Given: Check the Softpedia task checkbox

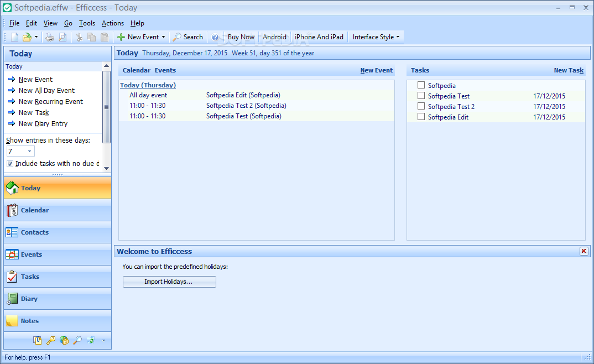Looking at the screenshot, I should 421,85.
